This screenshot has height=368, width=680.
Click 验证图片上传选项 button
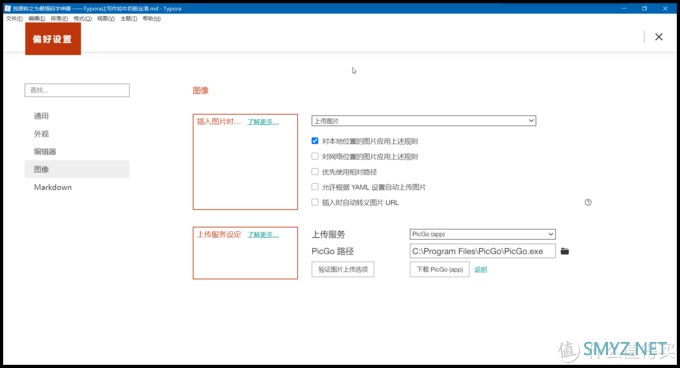click(x=343, y=269)
